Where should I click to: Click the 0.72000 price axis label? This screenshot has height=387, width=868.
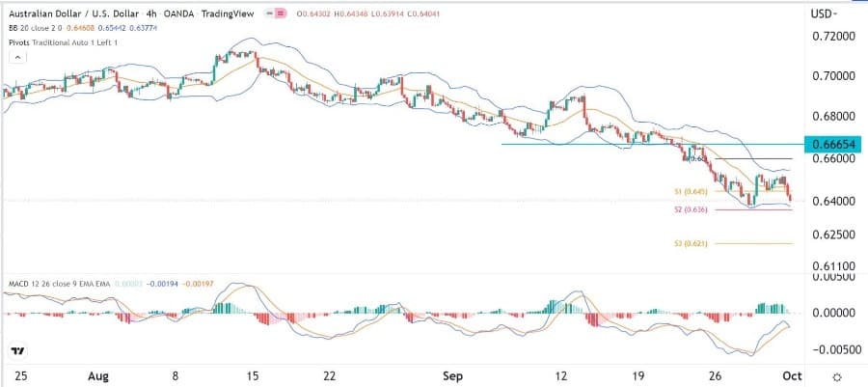click(833, 36)
